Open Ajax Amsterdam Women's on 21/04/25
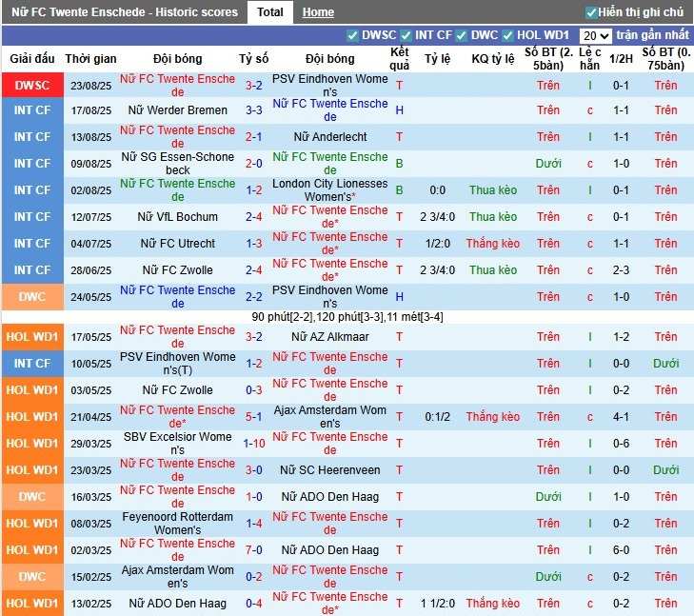The image size is (694, 616). coord(330,416)
